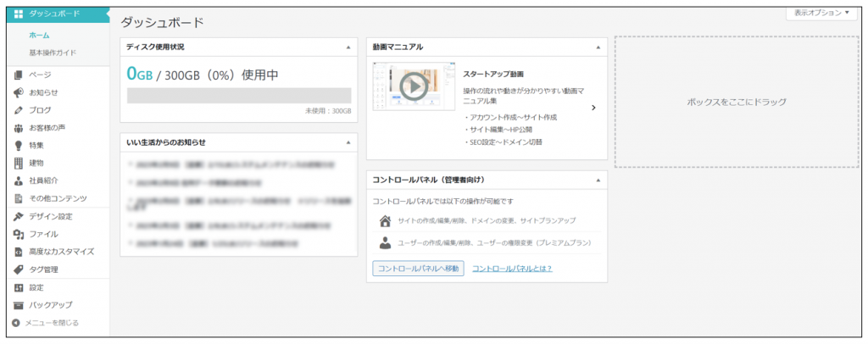Click the バックアップ archive icon
The height and width of the screenshot is (344, 868).
[x=18, y=305]
